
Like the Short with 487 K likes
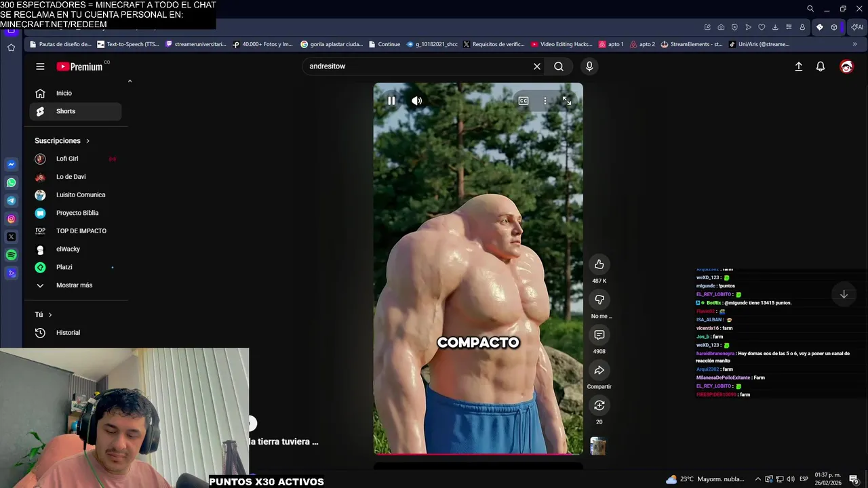click(x=599, y=264)
